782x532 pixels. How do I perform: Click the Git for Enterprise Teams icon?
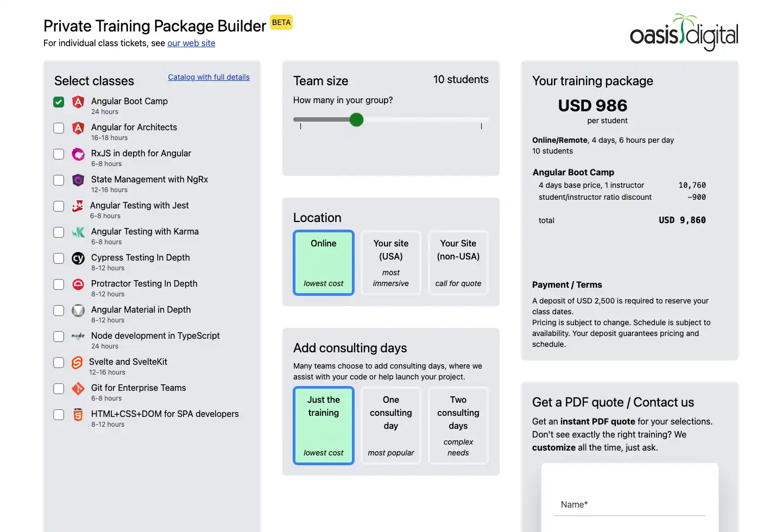click(78, 388)
